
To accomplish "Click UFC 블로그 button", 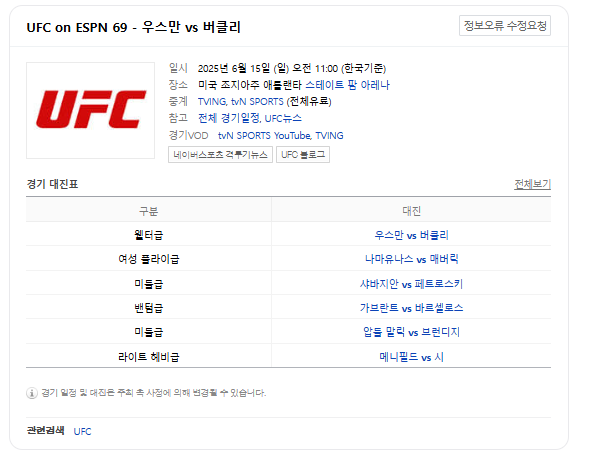I will (x=303, y=155).
